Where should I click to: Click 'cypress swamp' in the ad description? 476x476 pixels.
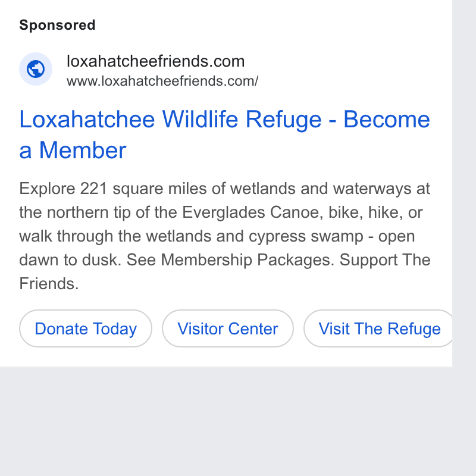[x=306, y=236]
